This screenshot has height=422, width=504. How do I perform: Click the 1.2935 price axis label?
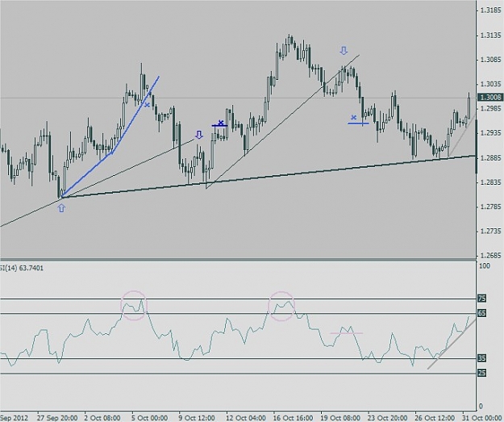[x=490, y=133]
